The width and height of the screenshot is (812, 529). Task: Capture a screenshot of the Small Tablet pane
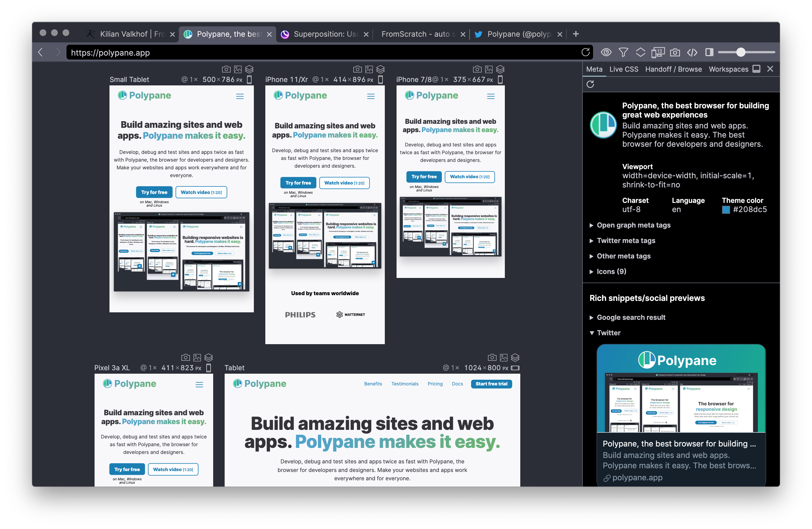(226, 69)
